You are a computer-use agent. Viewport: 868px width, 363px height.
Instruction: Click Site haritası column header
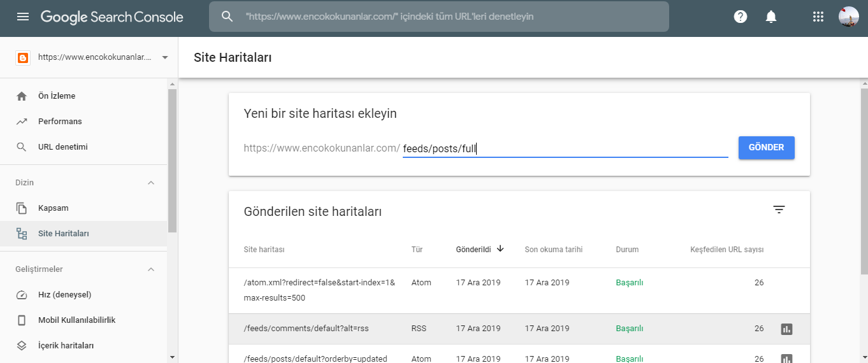(x=264, y=250)
